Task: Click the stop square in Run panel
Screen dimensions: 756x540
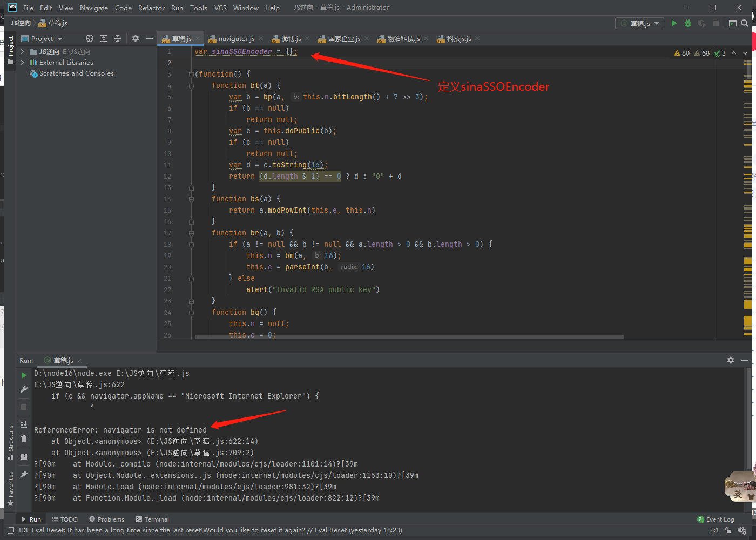Action: 24,407
